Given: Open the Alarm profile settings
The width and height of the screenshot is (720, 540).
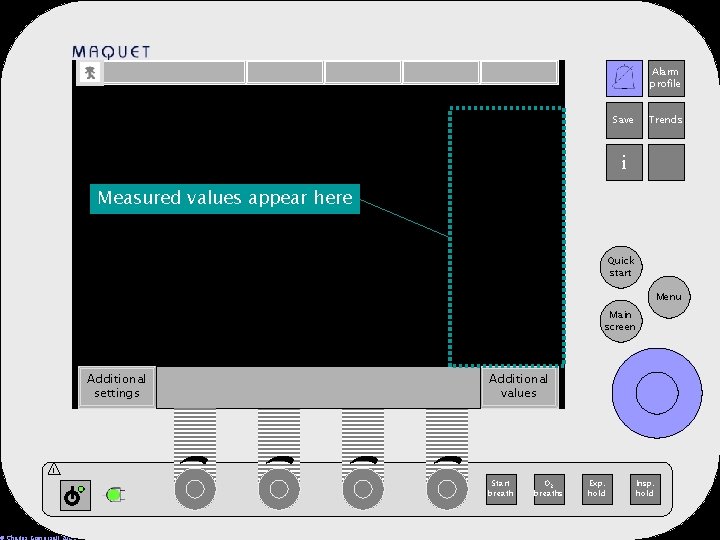Looking at the screenshot, I should tap(666, 78).
